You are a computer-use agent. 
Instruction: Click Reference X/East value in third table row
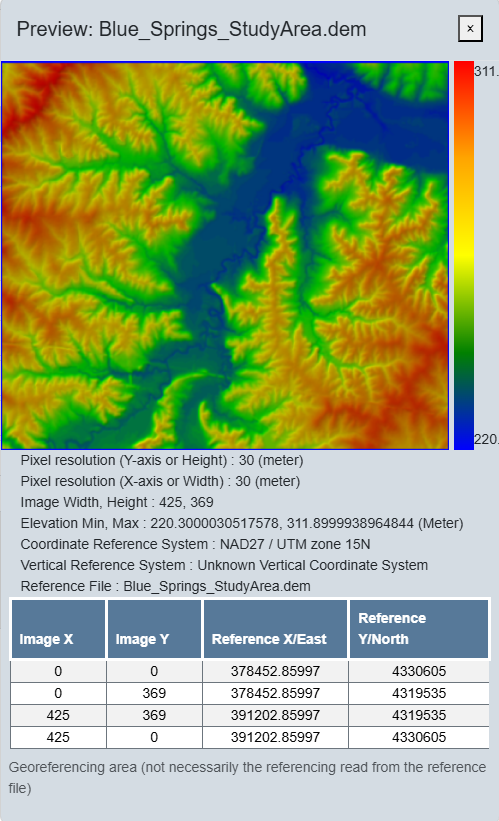pos(275,715)
